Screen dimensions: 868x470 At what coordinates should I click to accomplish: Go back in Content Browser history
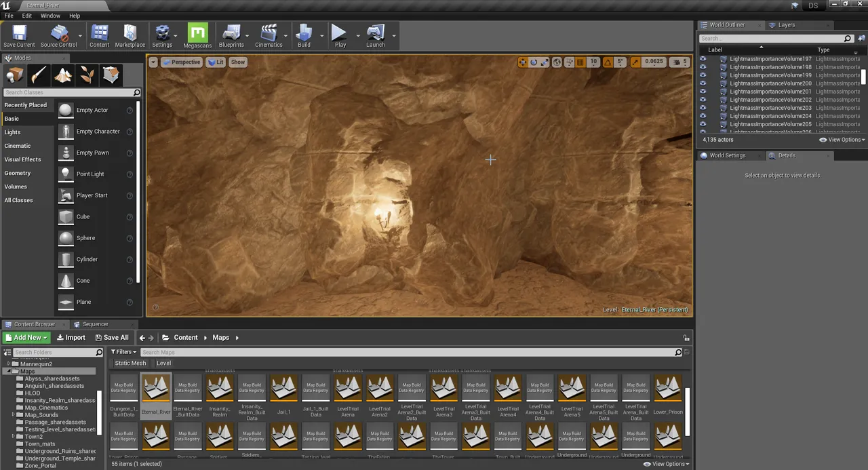pos(142,338)
